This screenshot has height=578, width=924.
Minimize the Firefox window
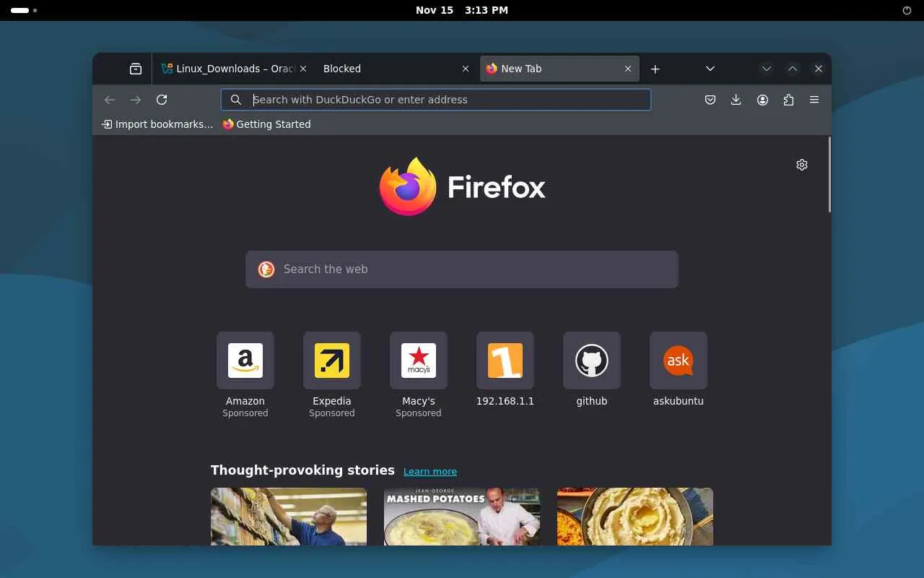(767, 69)
